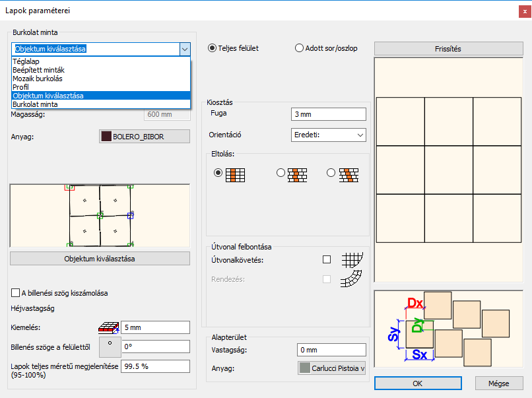
Task: Click the tilt angle degree icon button
Action: (110, 347)
